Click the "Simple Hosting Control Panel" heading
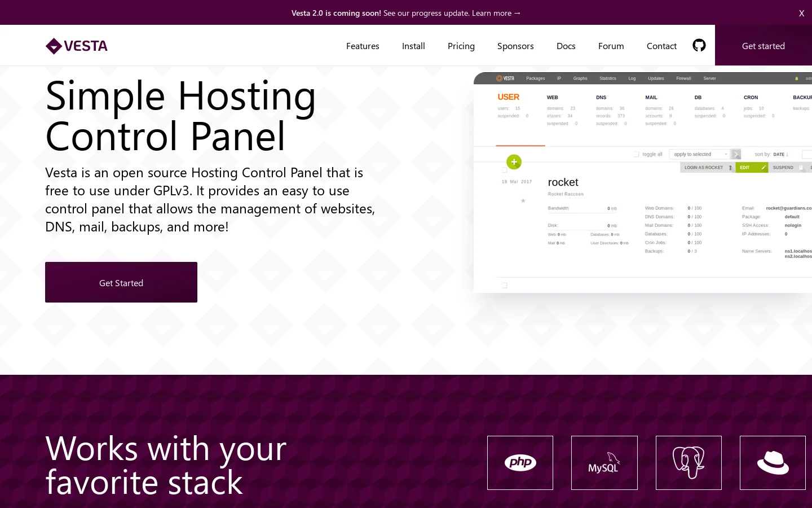The image size is (812, 508). [x=180, y=116]
